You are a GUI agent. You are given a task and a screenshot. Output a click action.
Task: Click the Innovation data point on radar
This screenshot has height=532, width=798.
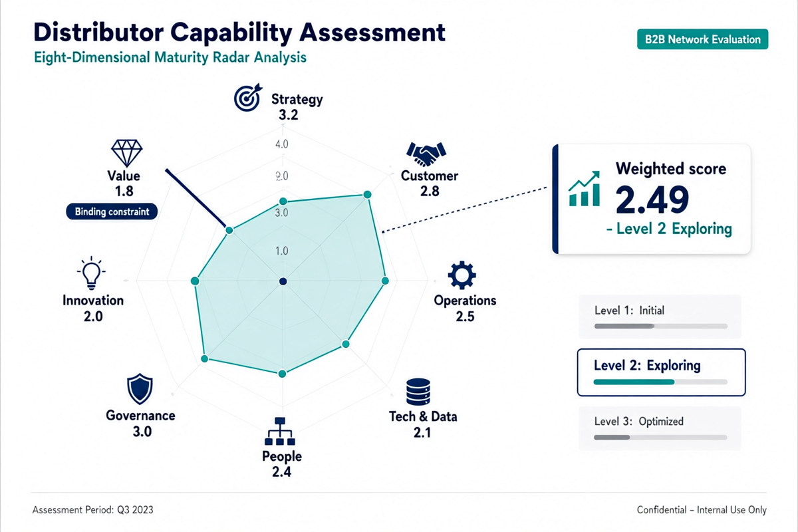(x=195, y=281)
